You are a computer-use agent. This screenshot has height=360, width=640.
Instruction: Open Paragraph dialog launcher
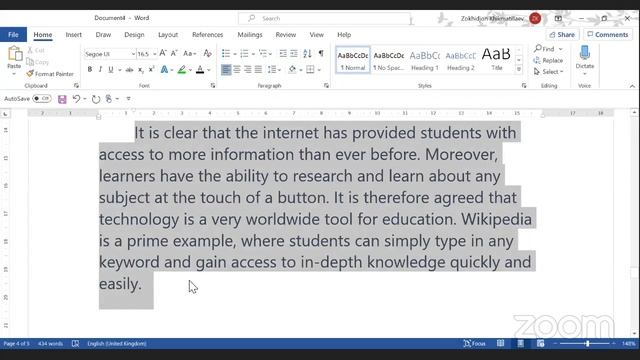click(326, 86)
